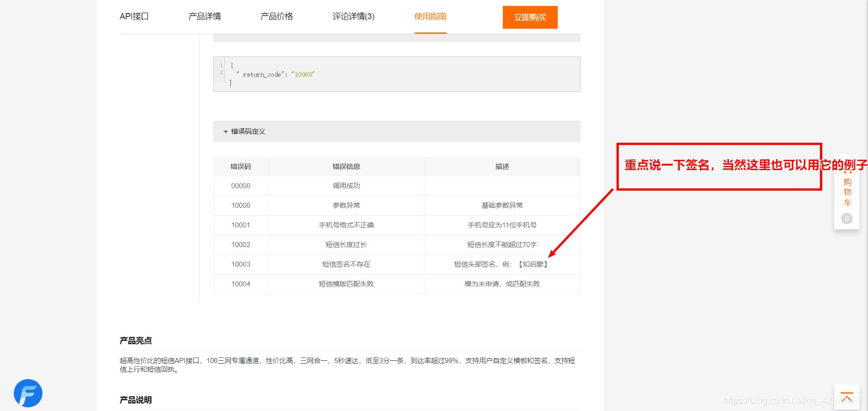
Task: Click the orange 立即购买 button
Action: pyautogui.click(x=530, y=17)
